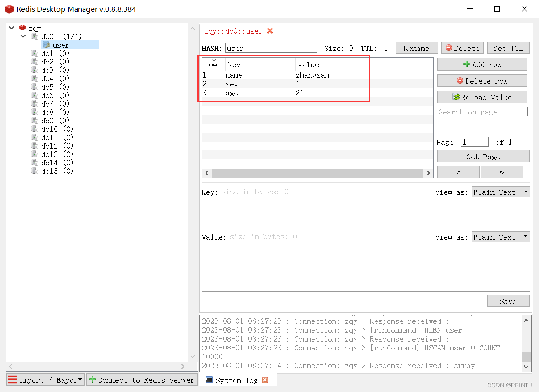This screenshot has height=392, width=539.
Task: Click the Reload Value refresh icon
Action: (455, 97)
